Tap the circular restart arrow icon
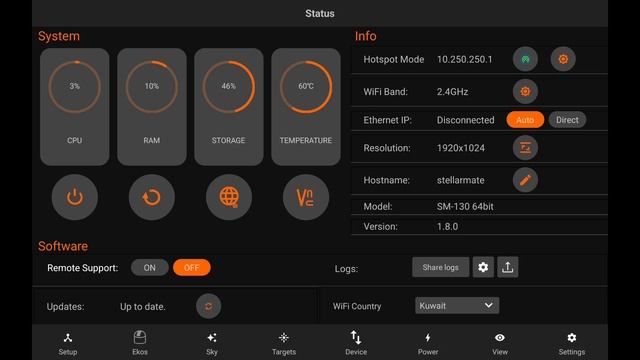Image resolution: width=640 pixels, height=360 pixels. pyautogui.click(x=152, y=197)
